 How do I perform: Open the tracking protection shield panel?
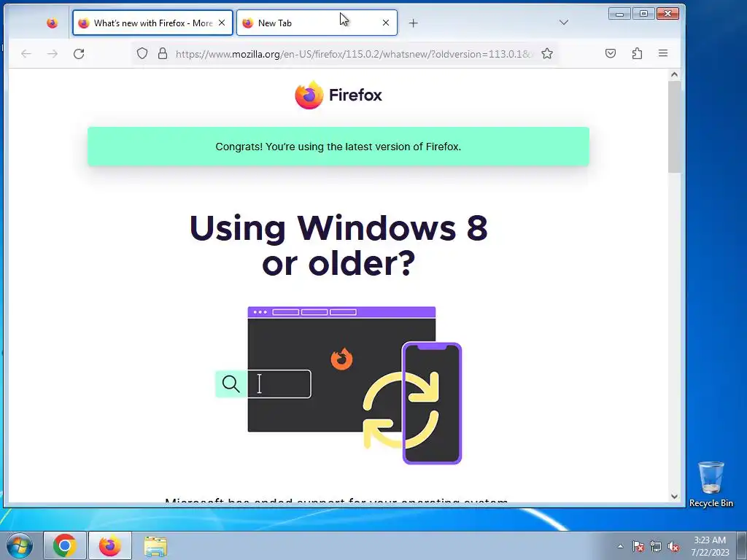click(x=142, y=53)
